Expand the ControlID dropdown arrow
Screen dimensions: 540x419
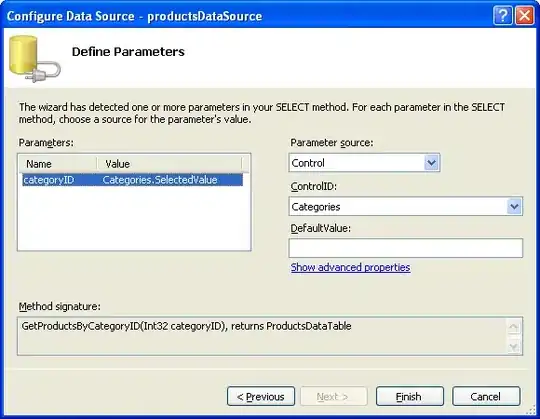[514, 206]
